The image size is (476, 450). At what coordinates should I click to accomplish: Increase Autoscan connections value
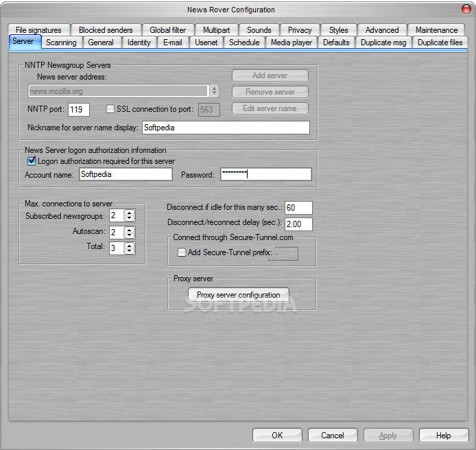[x=130, y=230]
